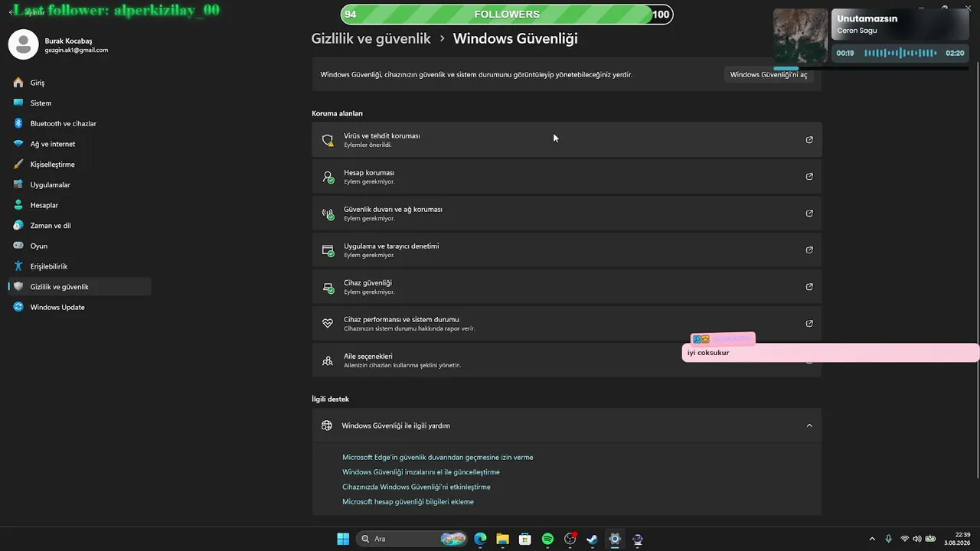Open Zaman ve dil settings
This screenshot has width=980, height=551.
pos(80,226)
